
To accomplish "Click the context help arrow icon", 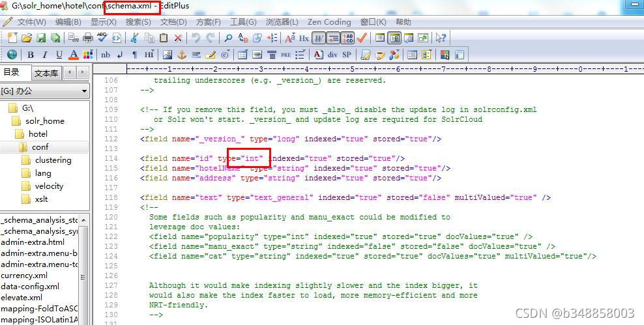I will coord(441,38).
